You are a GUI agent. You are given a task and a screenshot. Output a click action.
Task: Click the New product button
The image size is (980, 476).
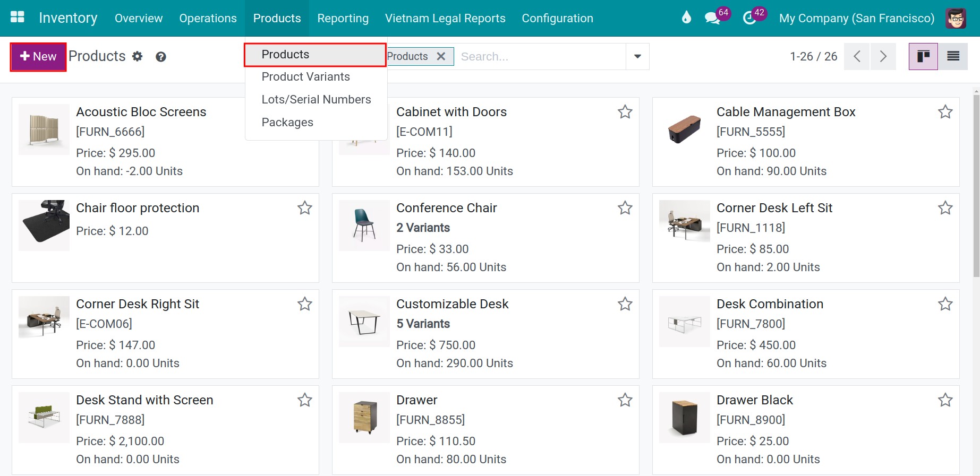(38, 57)
